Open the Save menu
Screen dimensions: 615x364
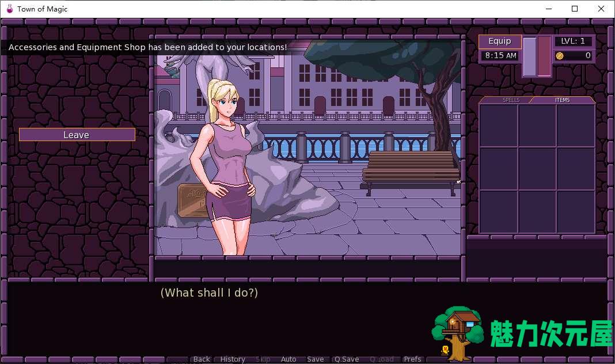pyautogui.click(x=316, y=359)
